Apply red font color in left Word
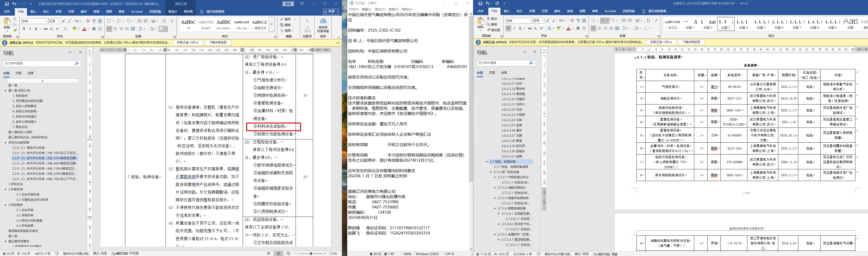This screenshot has height=256, width=868. point(84,29)
